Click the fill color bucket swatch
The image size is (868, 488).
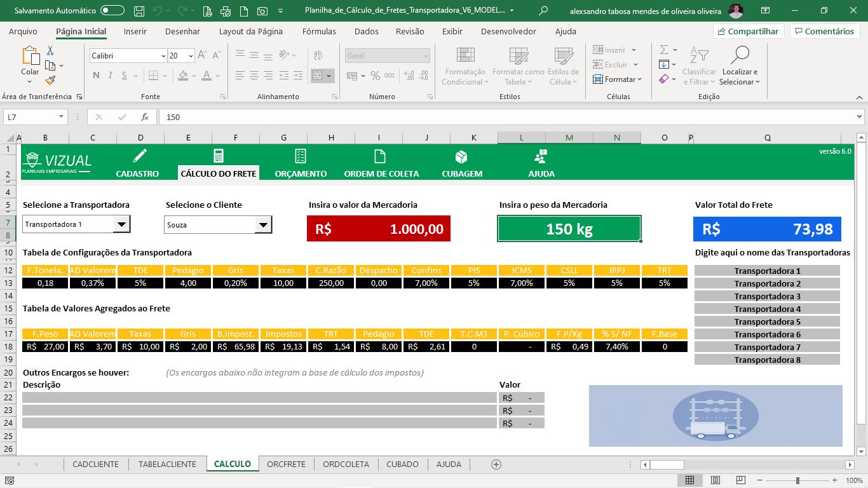(x=183, y=75)
